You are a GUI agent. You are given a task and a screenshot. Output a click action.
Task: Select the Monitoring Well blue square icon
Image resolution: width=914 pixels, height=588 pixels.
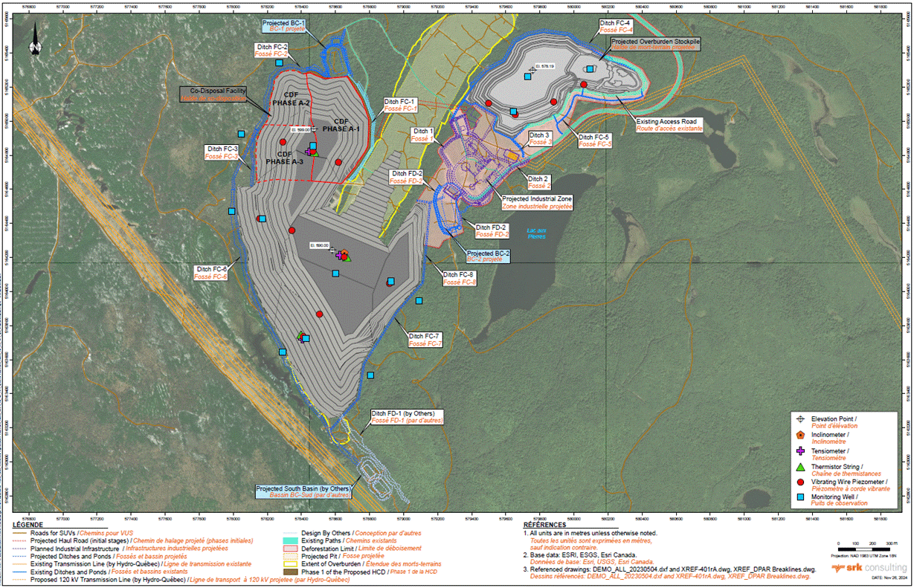coord(799,497)
